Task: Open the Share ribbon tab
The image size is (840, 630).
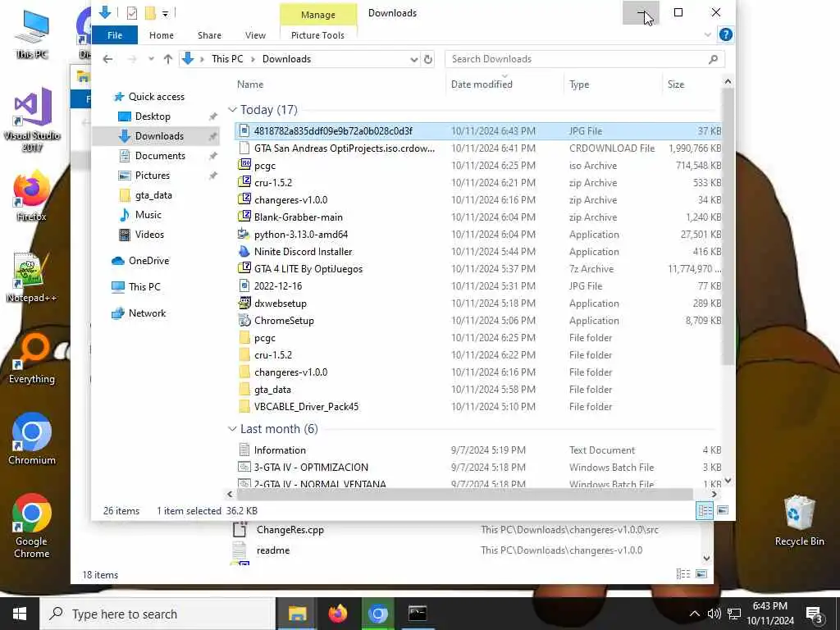Action: [209, 35]
